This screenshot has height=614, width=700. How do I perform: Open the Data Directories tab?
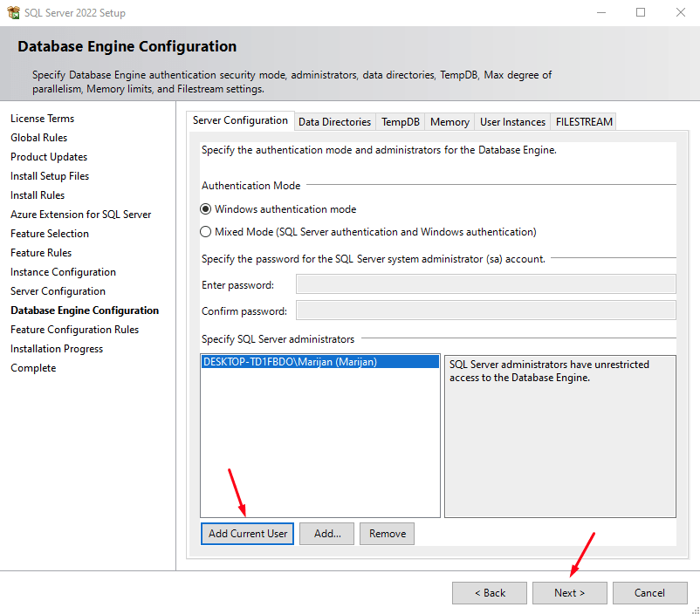(x=335, y=122)
